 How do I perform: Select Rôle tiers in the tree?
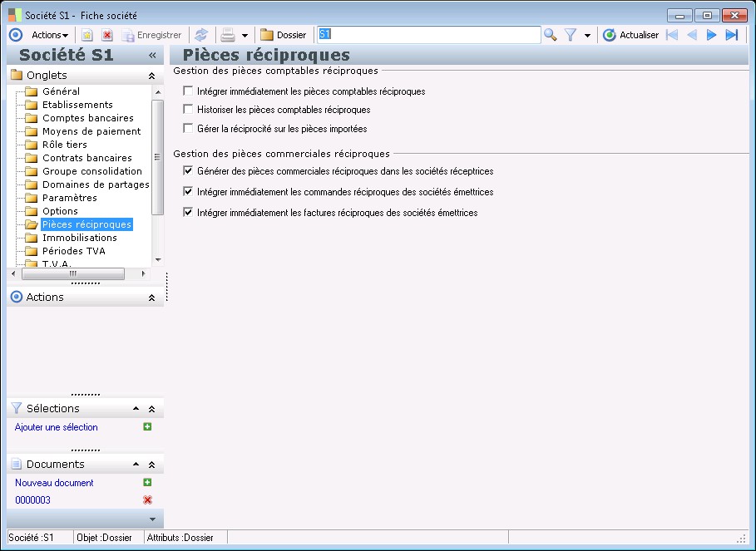click(x=65, y=145)
